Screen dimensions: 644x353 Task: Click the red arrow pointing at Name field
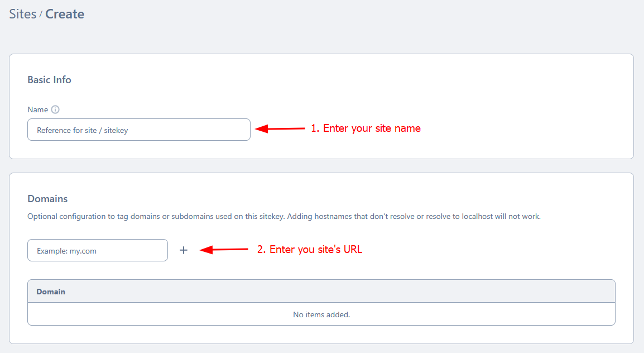coord(280,128)
